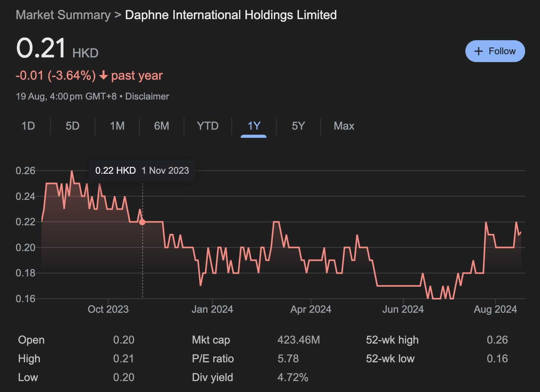Image resolution: width=540 pixels, height=392 pixels.
Task: Click the 52-wk low label
Action: 390,359
